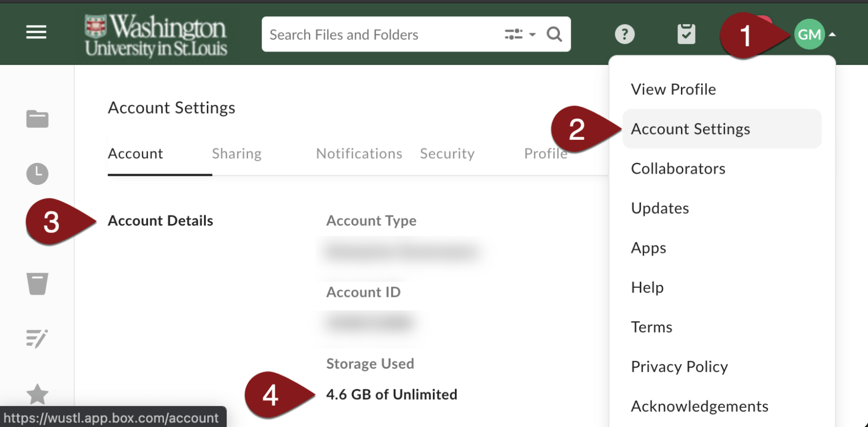Switch to the Security tab
Viewport: 868px width, 427px height.
447,153
